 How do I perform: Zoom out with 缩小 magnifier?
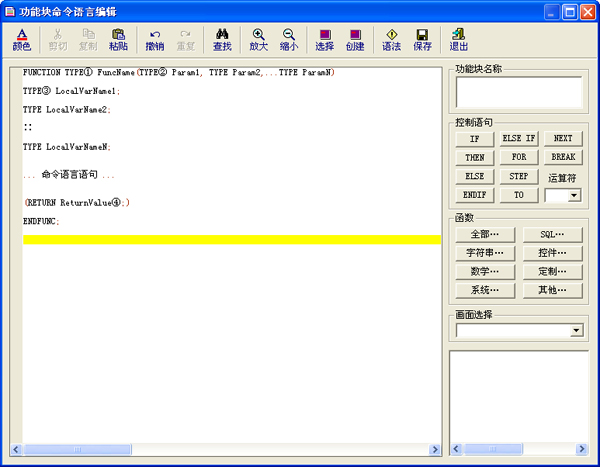[x=289, y=40]
